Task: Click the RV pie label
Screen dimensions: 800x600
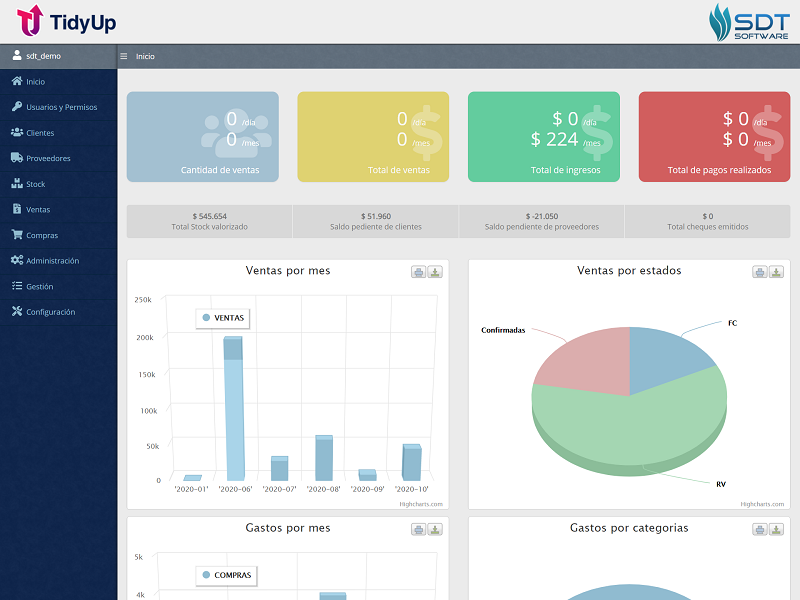Action: pyautogui.click(x=721, y=484)
